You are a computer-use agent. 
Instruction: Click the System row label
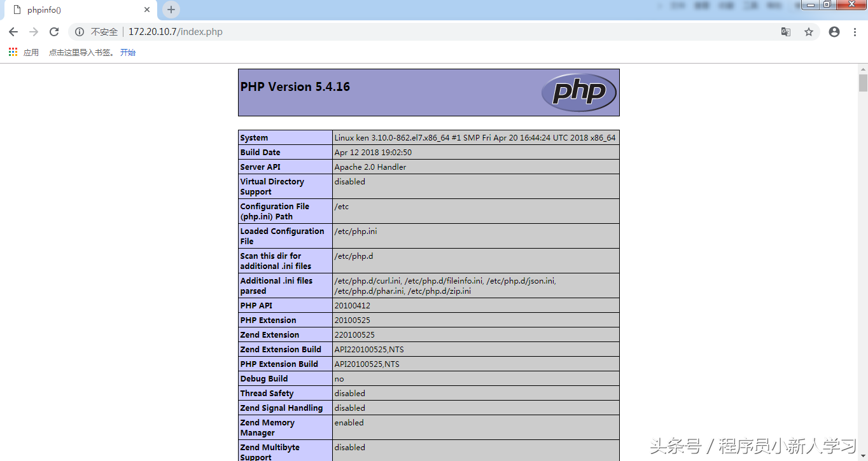pyautogui.click(x=254, y=138)
